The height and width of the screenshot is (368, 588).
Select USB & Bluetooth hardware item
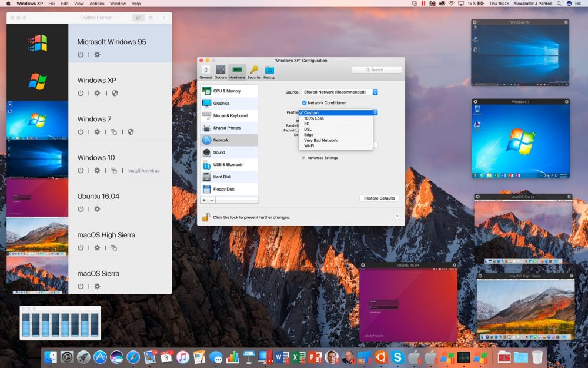(x=229, y=164)
